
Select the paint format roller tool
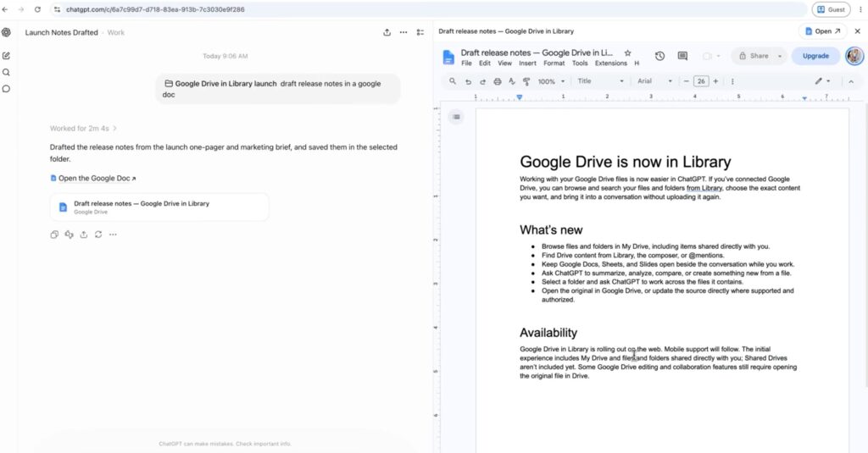coord(526,81)
